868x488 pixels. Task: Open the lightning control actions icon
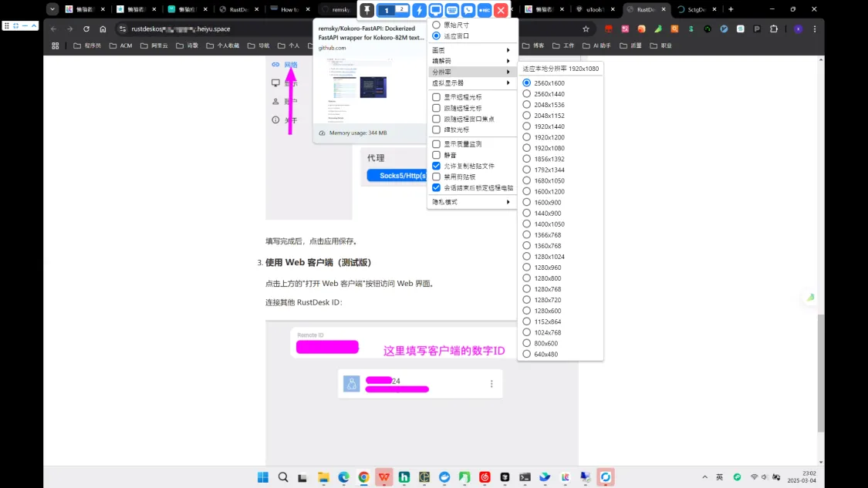[419, 10]
